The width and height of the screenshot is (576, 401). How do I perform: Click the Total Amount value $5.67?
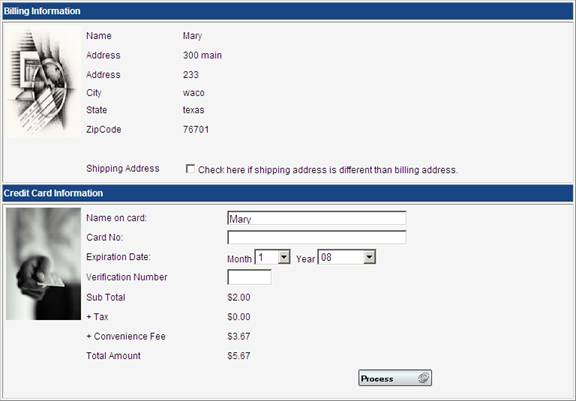(239, 355)
